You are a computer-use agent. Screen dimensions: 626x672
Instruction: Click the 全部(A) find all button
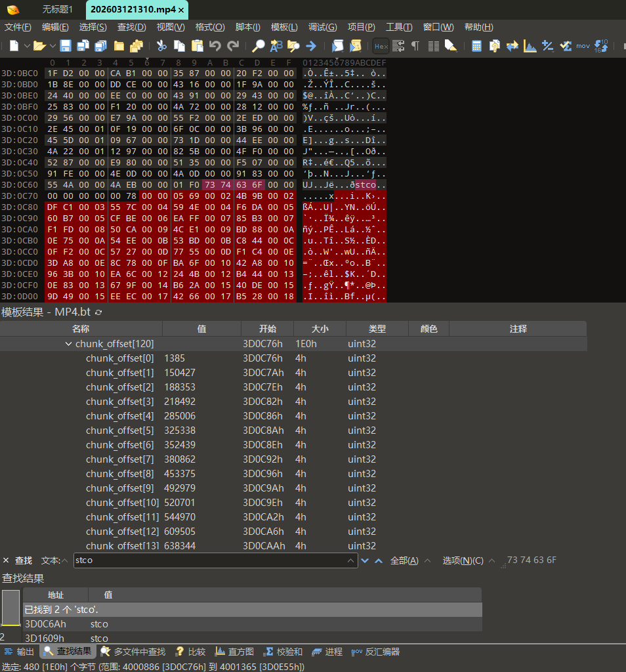404,560
